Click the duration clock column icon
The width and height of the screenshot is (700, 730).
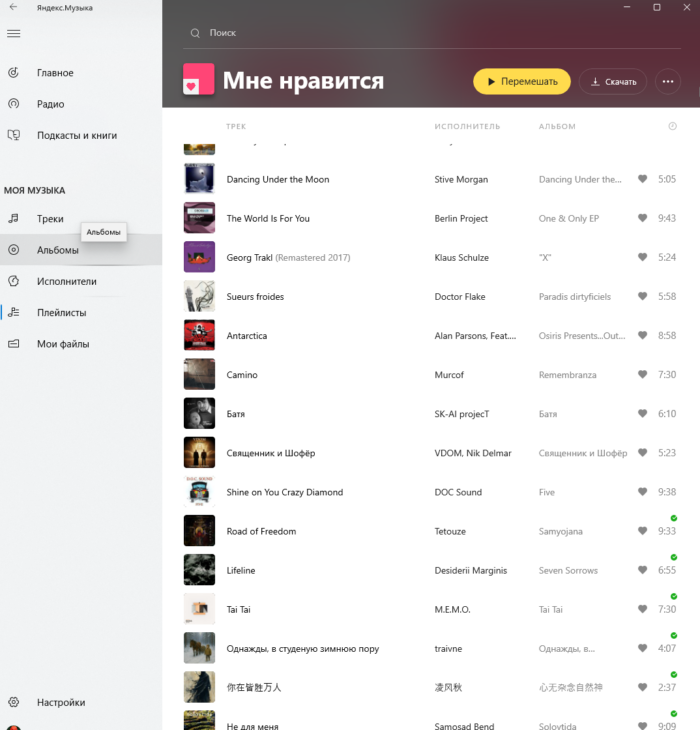pyautogui.click(x=673, y=126)
